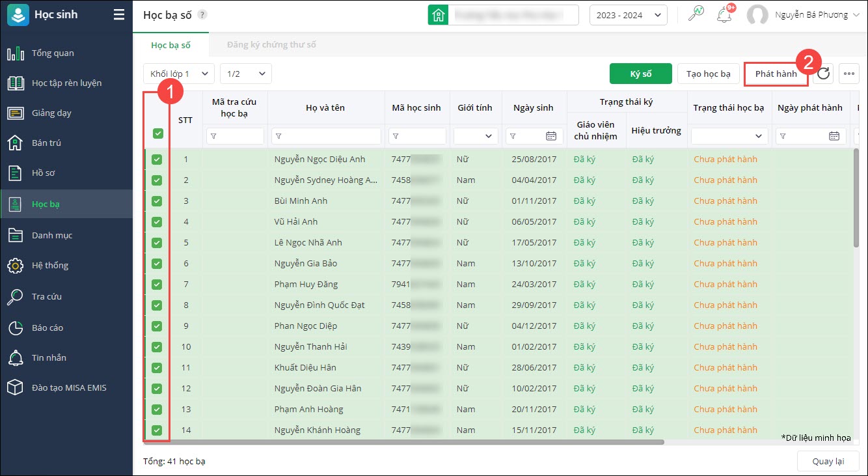The image size is (868, 476).
Task: Open the 2023 - 2024 school year dropdown
Action: pos(628,15)
